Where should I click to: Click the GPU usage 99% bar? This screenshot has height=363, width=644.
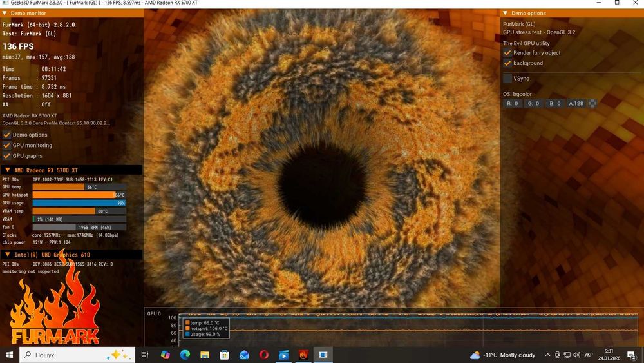coord(79,203)
